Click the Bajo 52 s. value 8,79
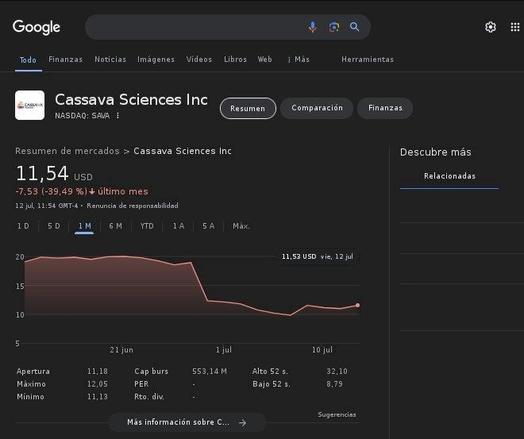 click(x=335, y=384)
